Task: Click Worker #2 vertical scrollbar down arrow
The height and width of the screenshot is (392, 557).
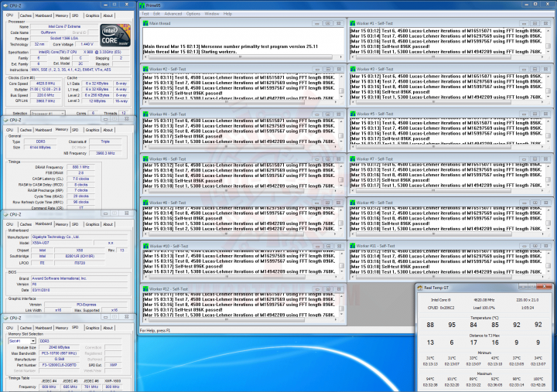Action: click(341, 97)
